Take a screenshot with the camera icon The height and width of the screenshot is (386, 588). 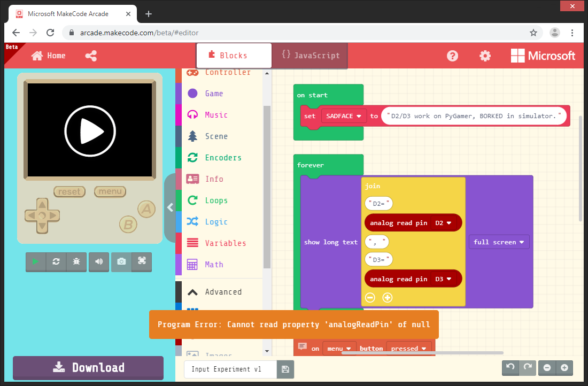(x=121, y=262)
